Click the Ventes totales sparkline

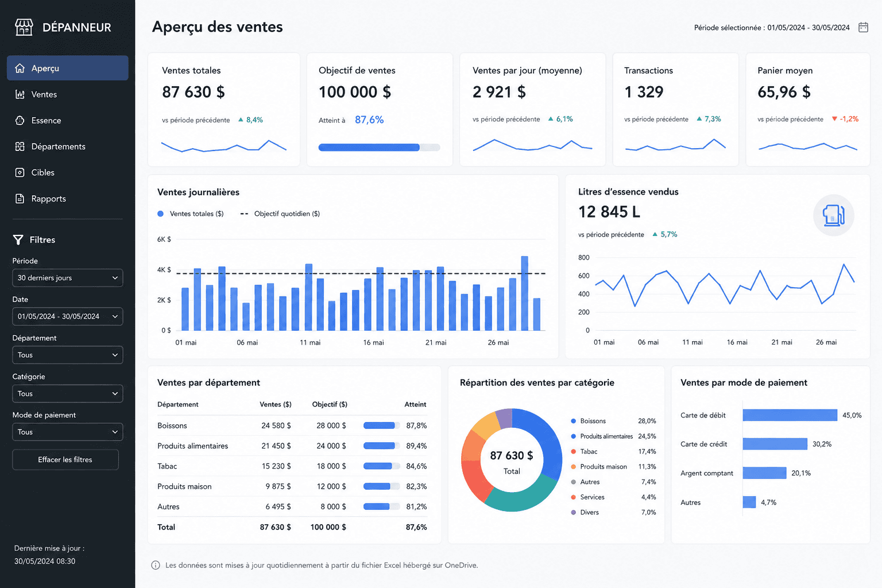[x=224, y=146]
